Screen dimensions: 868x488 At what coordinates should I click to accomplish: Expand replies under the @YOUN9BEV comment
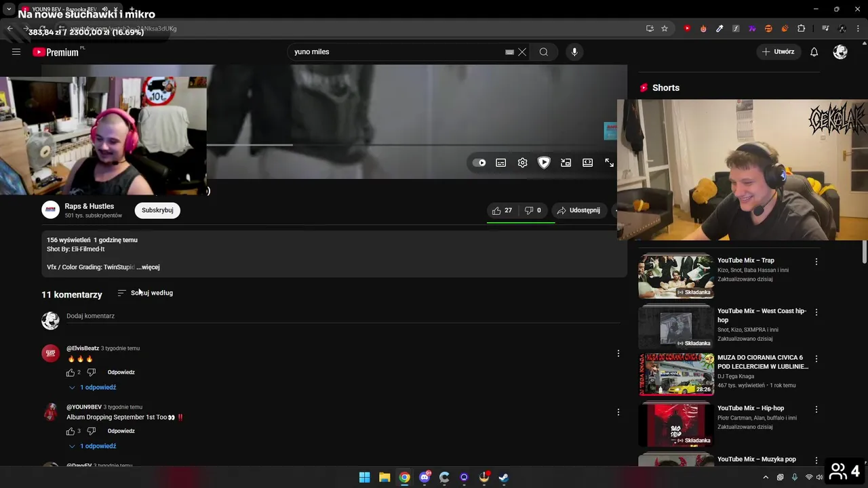(92, 446)
